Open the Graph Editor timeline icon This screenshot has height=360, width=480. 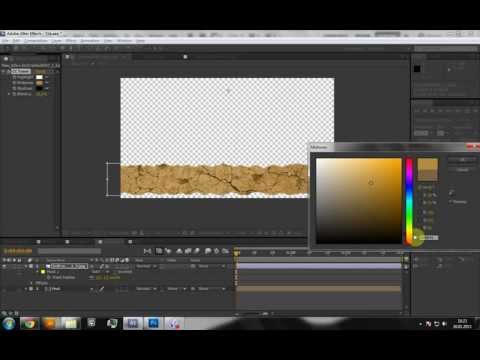pos(225,251)
